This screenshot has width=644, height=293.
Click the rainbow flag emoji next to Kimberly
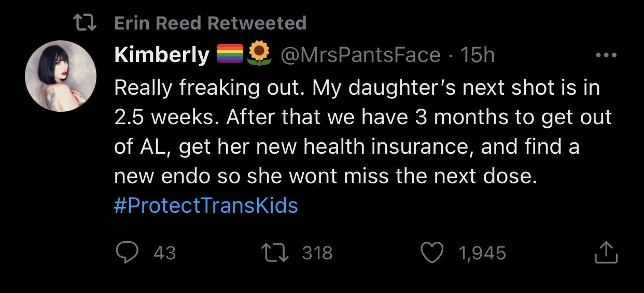230,55
